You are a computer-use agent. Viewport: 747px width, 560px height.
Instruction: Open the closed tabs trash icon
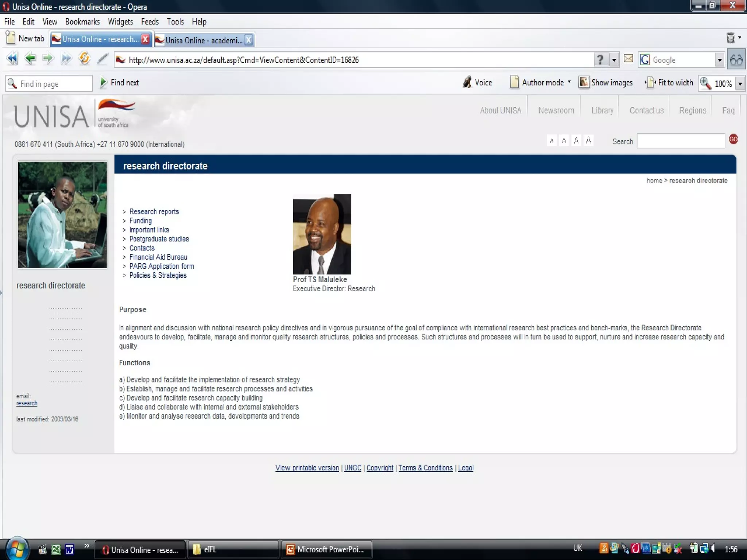(x=731, y=38)
